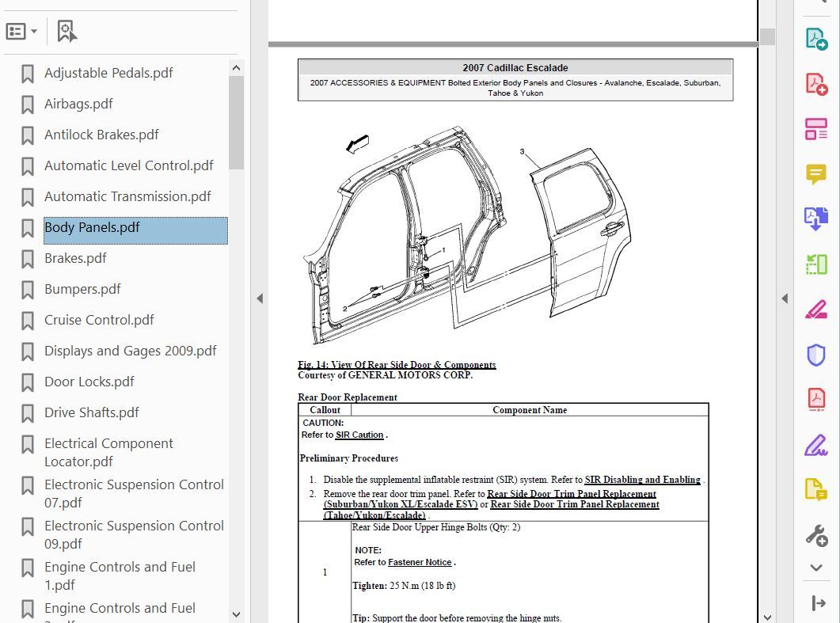The image size is (840, 623).
Task: Click bookmark icon beside Adjustable Pedals.pdf
Action: click(x=28, y=74)
